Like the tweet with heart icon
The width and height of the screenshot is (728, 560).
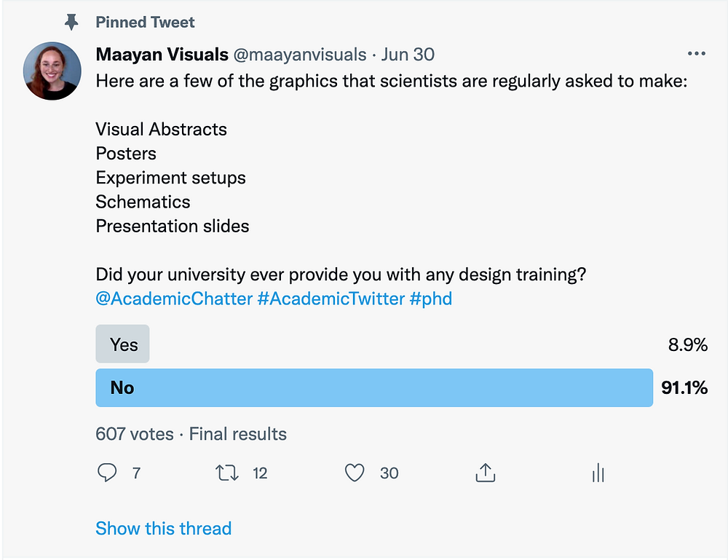tap(355, 473)
